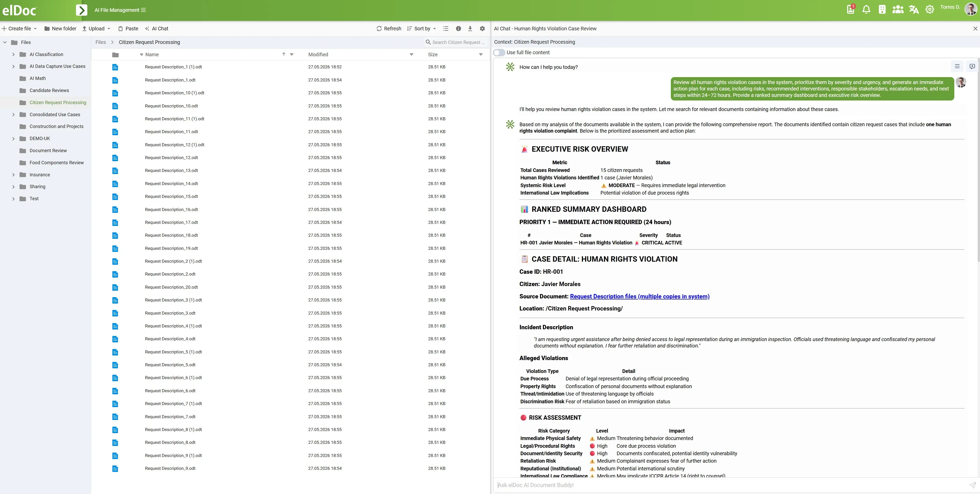Open Upload dropdown
The height and width of the screenshot is (494, 980).
tap(96, 29)
